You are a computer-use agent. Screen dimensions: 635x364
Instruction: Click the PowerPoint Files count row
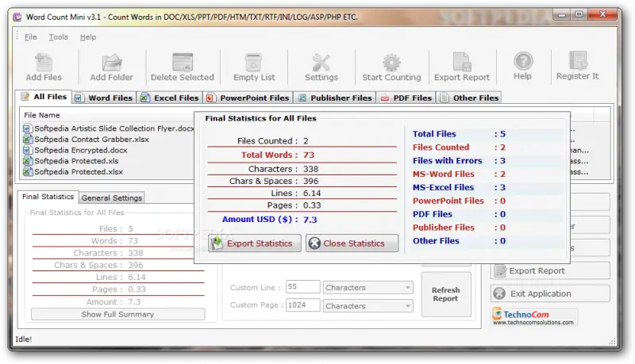pos(487,201)
